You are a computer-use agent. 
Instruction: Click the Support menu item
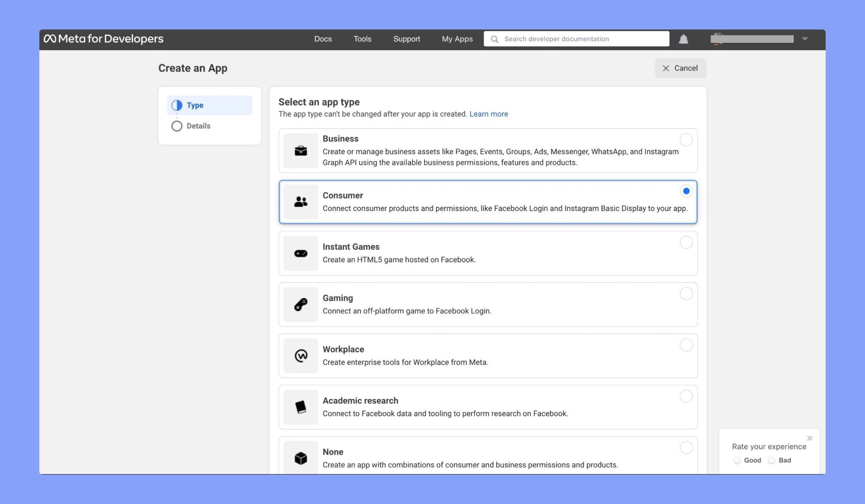[x=407, y=39]
